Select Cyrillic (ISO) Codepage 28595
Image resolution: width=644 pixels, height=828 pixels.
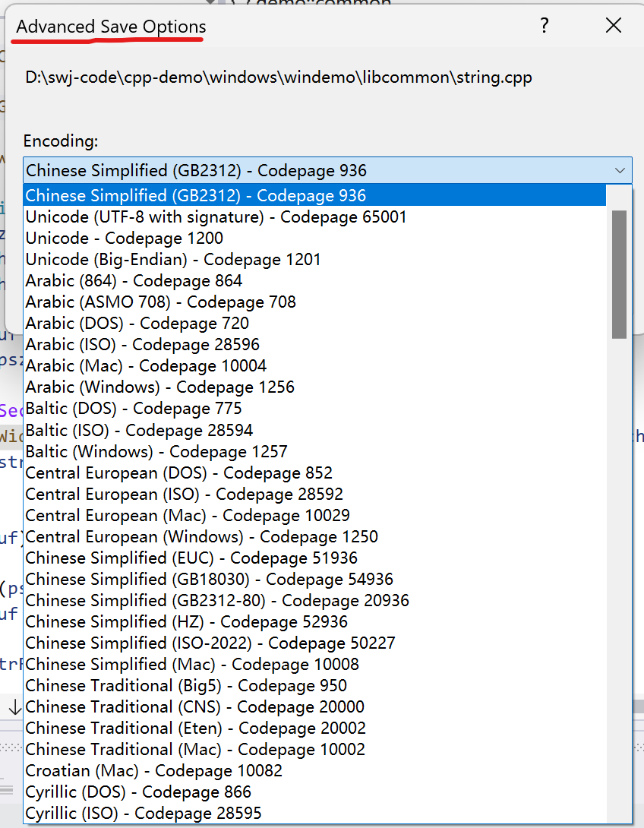pos(144,813)
